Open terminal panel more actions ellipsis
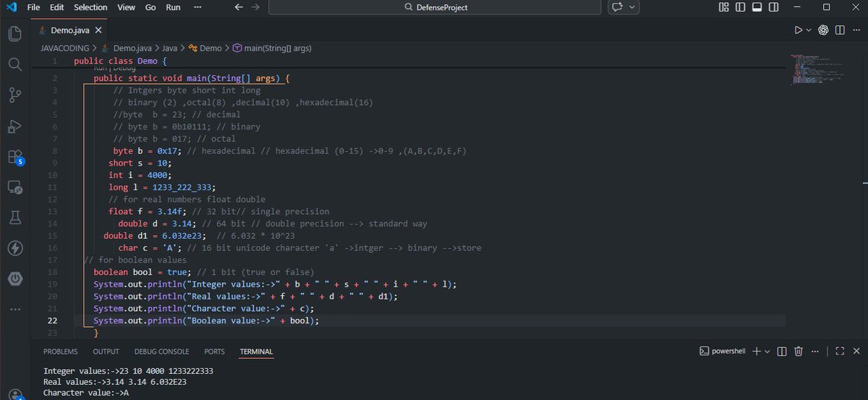The width and height of the screenshot is (868, 400). pos(816,351)
